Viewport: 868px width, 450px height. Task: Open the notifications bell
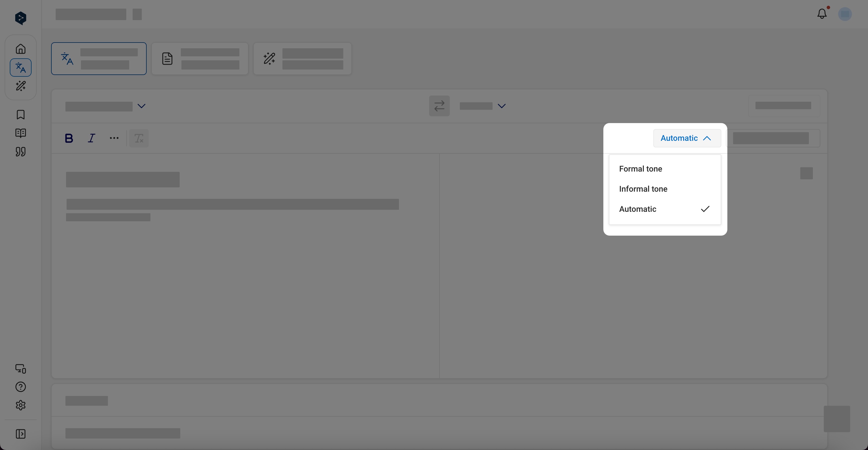(x=822, y=14)
